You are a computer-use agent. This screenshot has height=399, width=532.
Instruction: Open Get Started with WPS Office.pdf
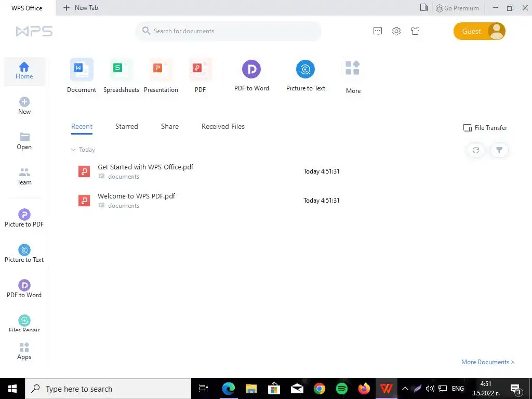pos(145,167)
